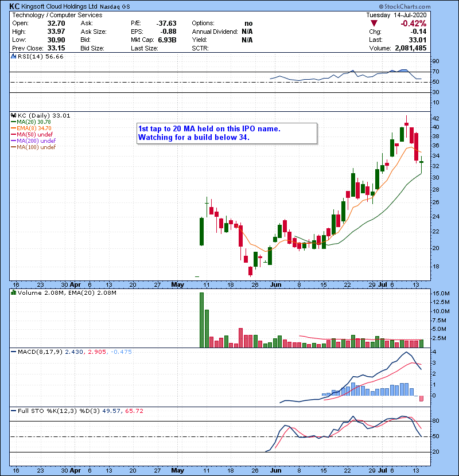
Task: Click the KC (Daily) 33.01 legend label
Action: click(x=44, y=116)
